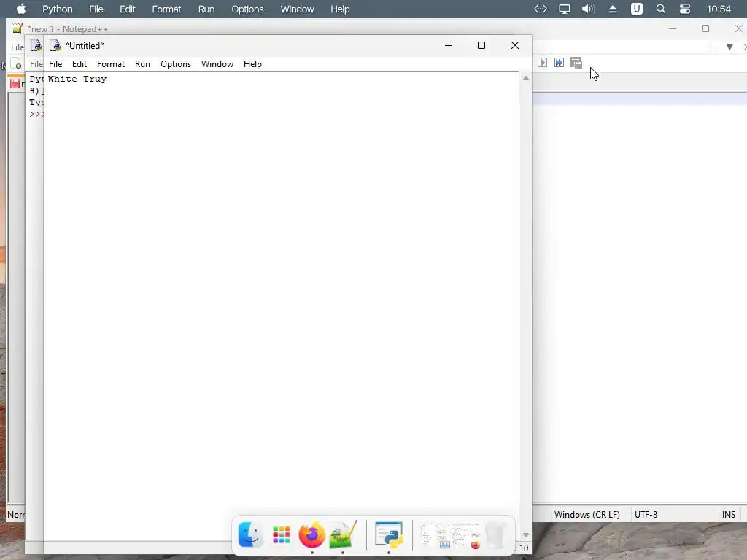
Task: Click UTF-8 encoding in Notepad++ status bar
Action: tap(646, 515)
